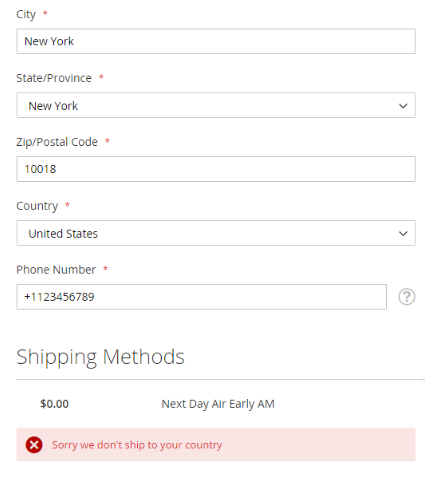Expand the Country chevron arrow

coord(403,234)
